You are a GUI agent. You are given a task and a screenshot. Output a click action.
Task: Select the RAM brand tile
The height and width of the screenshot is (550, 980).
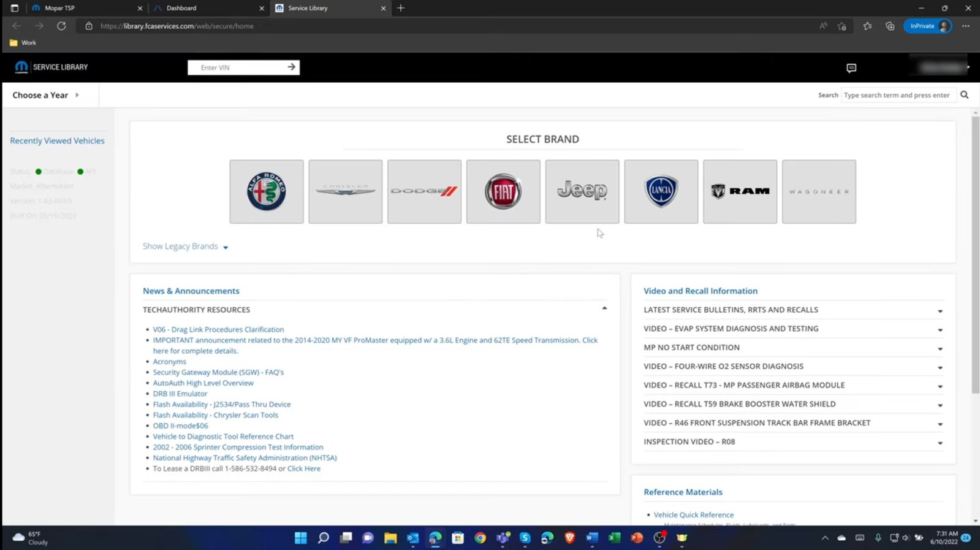pyautogui.click(x=740, y=192)
